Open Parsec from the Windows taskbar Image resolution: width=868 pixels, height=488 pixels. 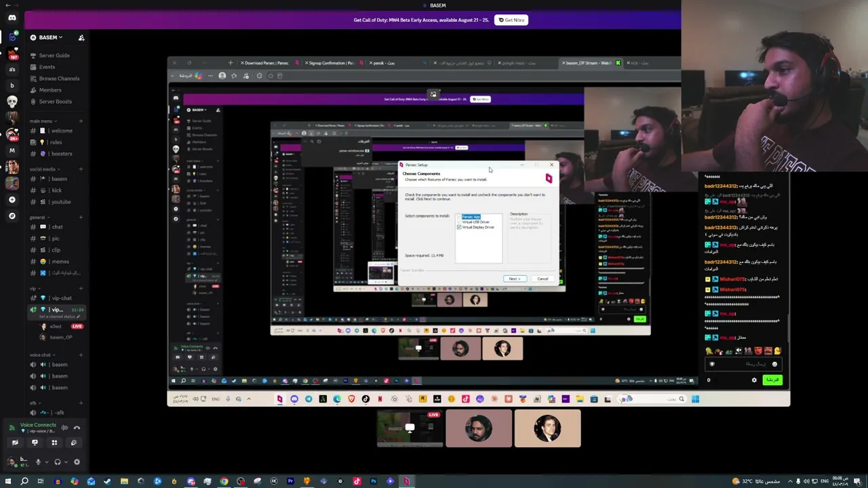(406, 481)
